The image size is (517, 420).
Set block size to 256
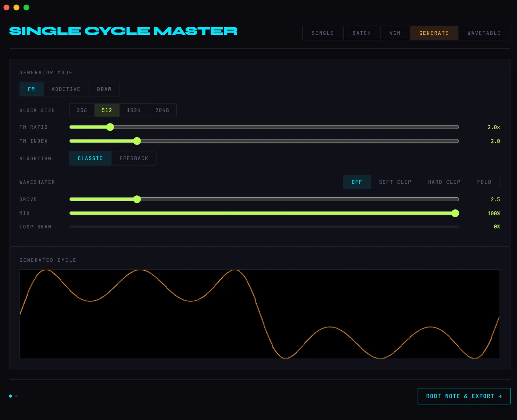(82, 110)
